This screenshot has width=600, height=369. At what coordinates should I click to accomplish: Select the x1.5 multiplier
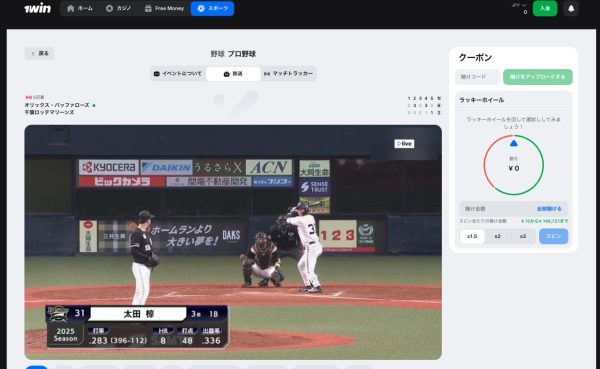(x=472, y=236)
